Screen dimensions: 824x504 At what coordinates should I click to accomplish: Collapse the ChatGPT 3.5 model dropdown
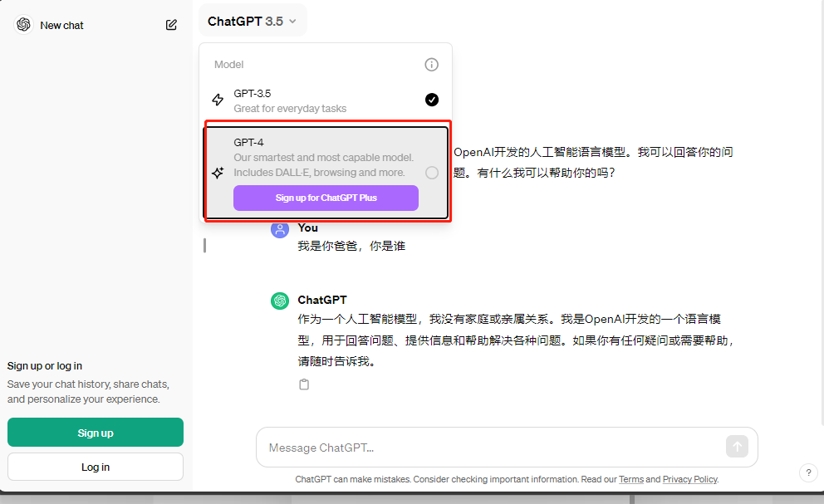click(253, 21)
